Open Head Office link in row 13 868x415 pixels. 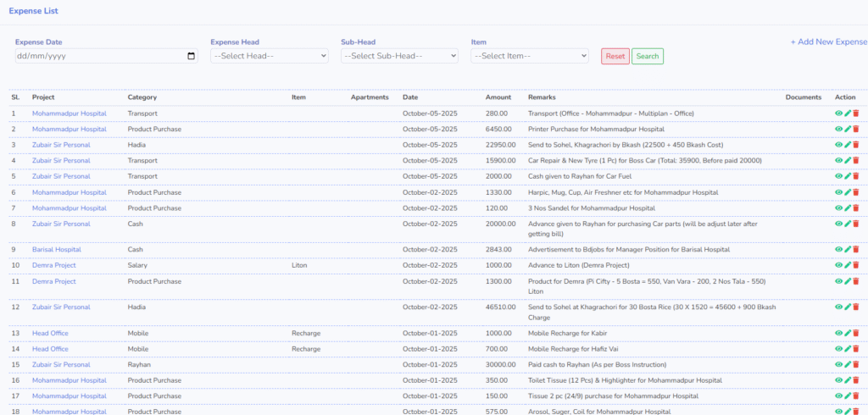click(50, 333)
